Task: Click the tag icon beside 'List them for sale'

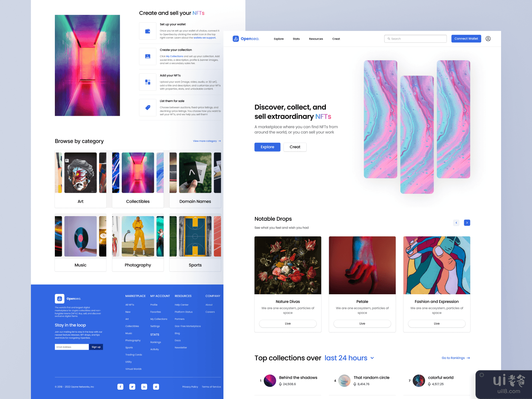Action: 148,107
